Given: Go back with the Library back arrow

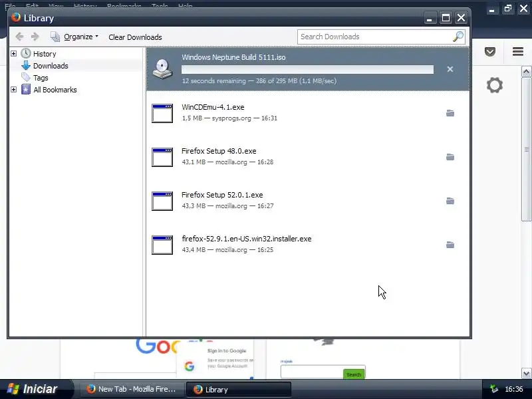Looking at the screenshot, I should pyautogui.click(x=19, y=37).
